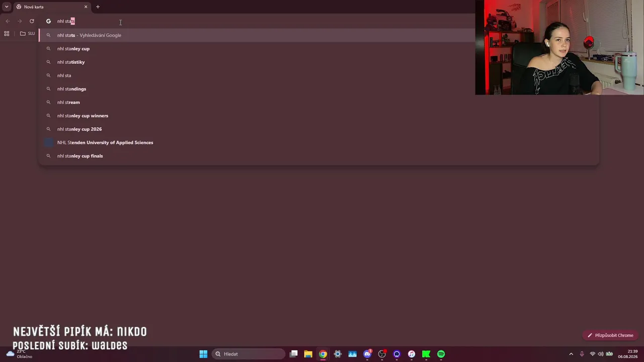
Task: Open Task View from the taskbar
Action: [x=294, y=354]
